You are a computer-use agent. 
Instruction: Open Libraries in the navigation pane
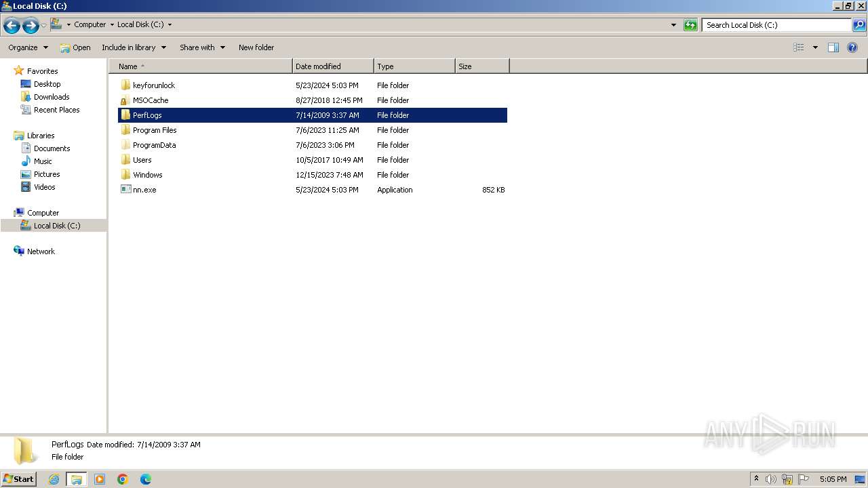(x=41, y=136)
